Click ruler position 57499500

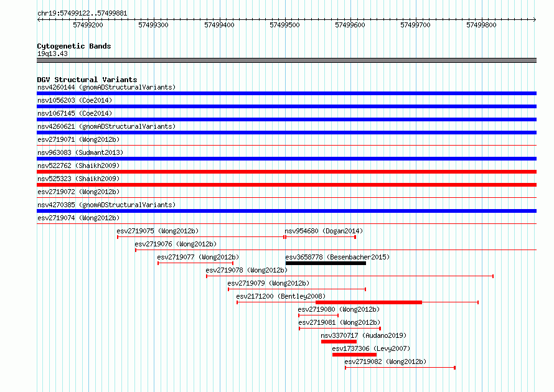pos(284,25)
